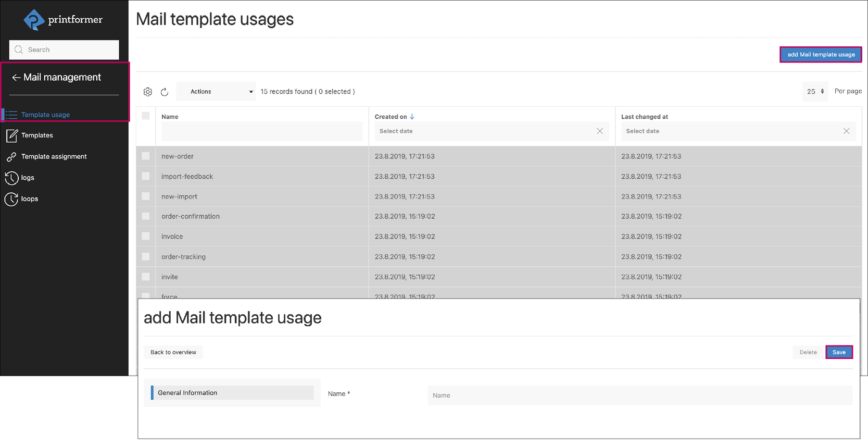Change the 25 per page selector
The image size is (868, 447).
[815, 92]
